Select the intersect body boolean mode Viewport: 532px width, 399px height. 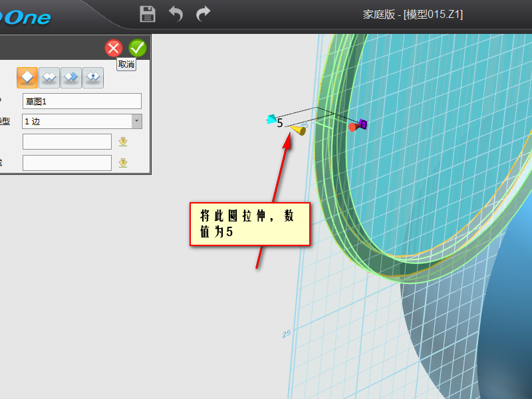point(93,77)
